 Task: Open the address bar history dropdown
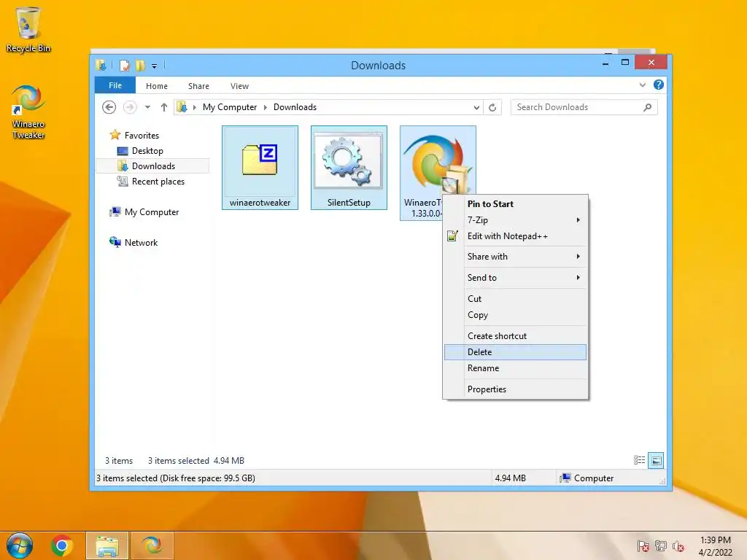pyautogui.click(x=476, y=107)
